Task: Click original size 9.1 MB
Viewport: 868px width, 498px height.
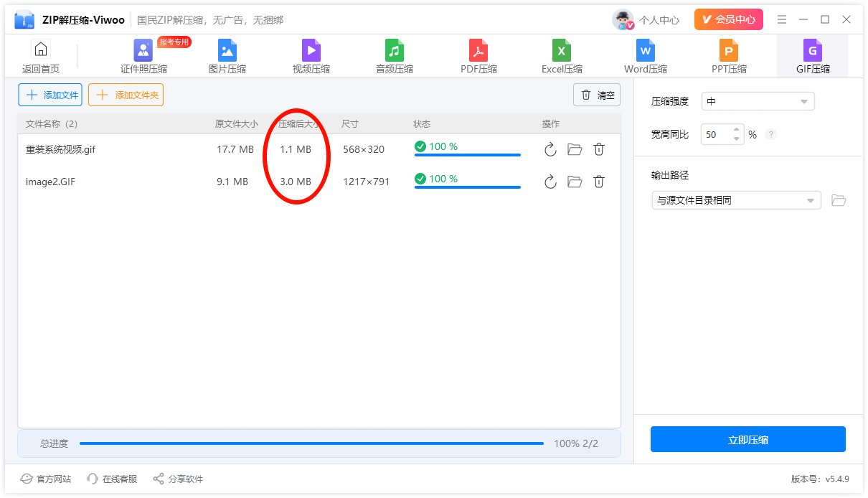Action: point(232,182)
